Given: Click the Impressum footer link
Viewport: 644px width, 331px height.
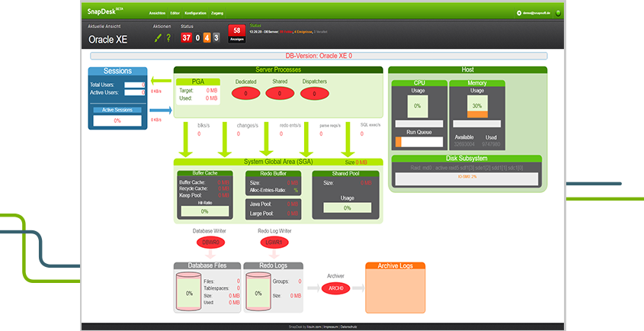Looking at the screenshot, I should pyautogui.click(x=331, y=327).
